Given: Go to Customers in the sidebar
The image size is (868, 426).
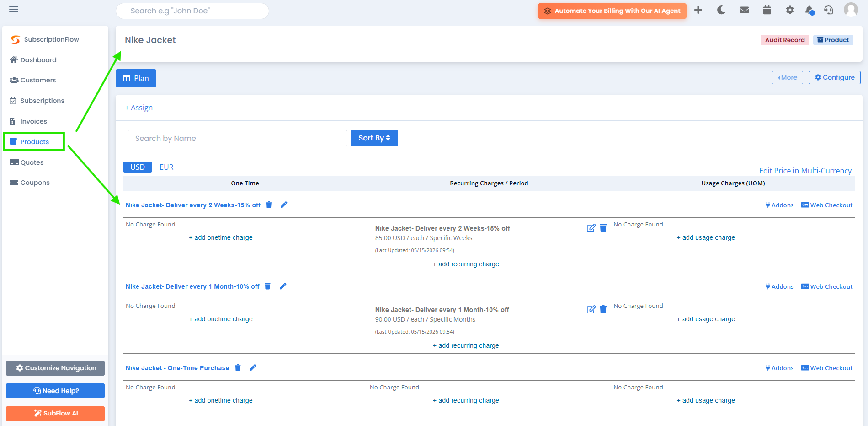Looking at the screenshot, I should pos(32,80).
